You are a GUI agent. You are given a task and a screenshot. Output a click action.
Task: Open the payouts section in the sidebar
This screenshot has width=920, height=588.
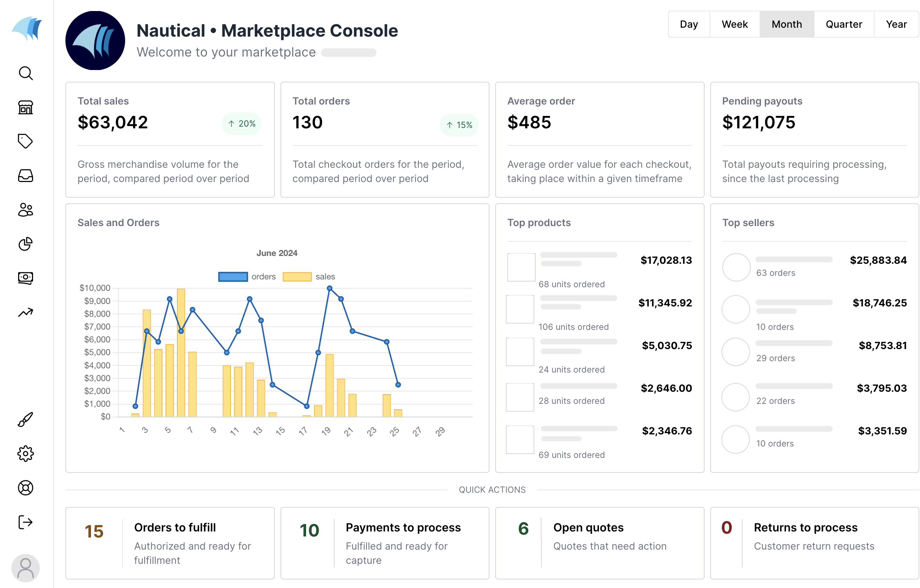(25, 278)
